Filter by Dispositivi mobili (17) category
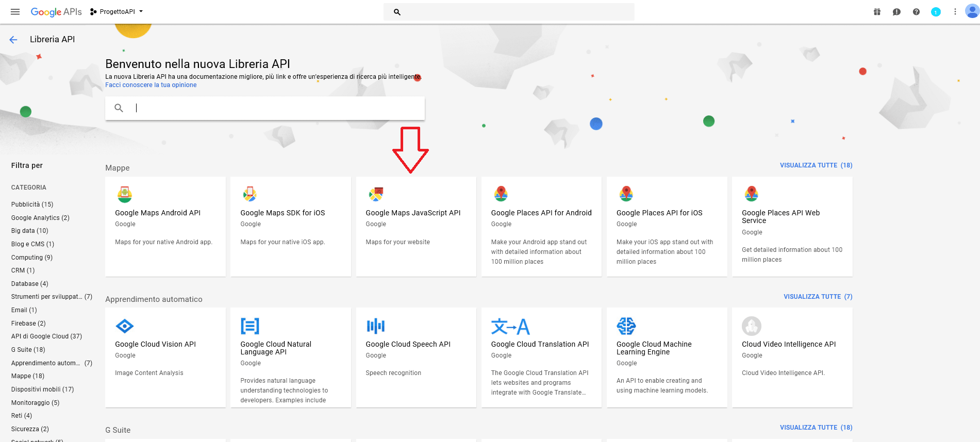The width and height of the screenshot is (980, 442). point(42,389)
